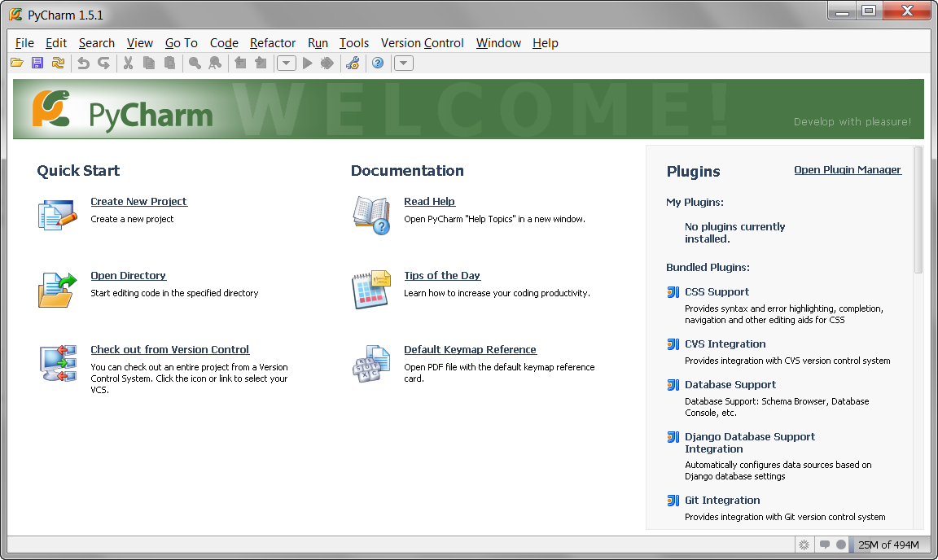Click the Create New Project document icon
Screen dimensions: 938x560
58,215
